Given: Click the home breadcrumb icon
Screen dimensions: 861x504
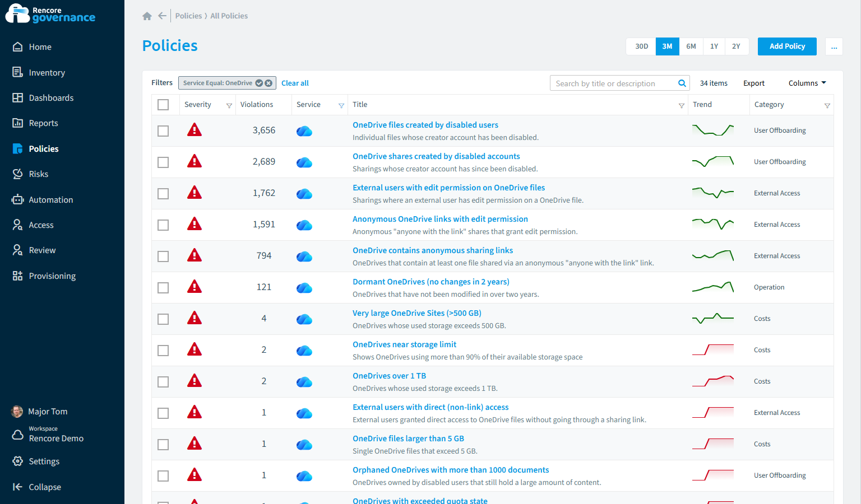Looking at the screenshot, I should (x=147, y=16).
